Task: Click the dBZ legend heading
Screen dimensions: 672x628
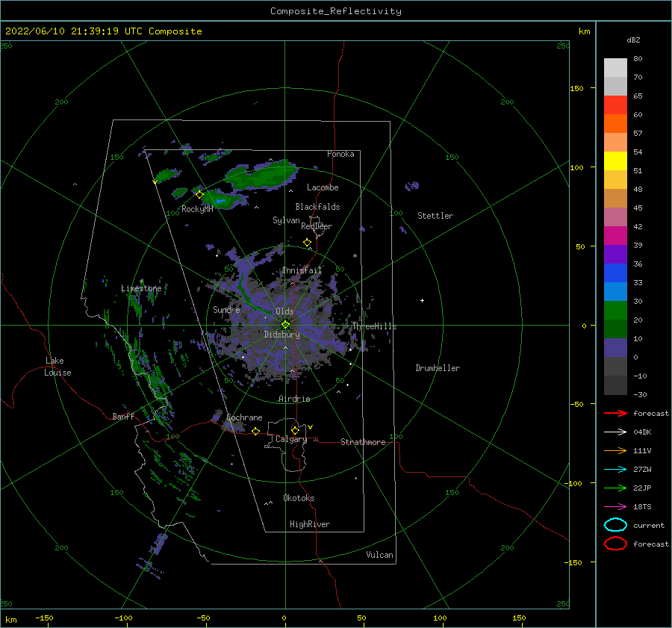Action: click(x=633, y=40)
